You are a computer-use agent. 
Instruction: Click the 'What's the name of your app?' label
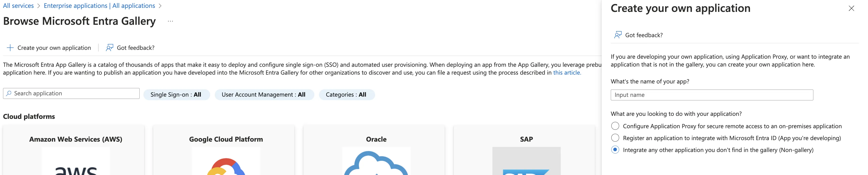650,81
